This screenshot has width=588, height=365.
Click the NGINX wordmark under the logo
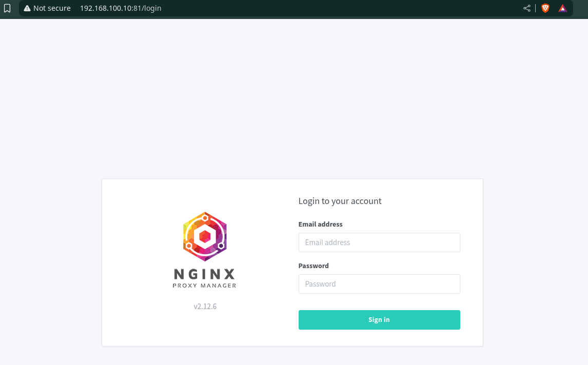click(x=205, y=274)
